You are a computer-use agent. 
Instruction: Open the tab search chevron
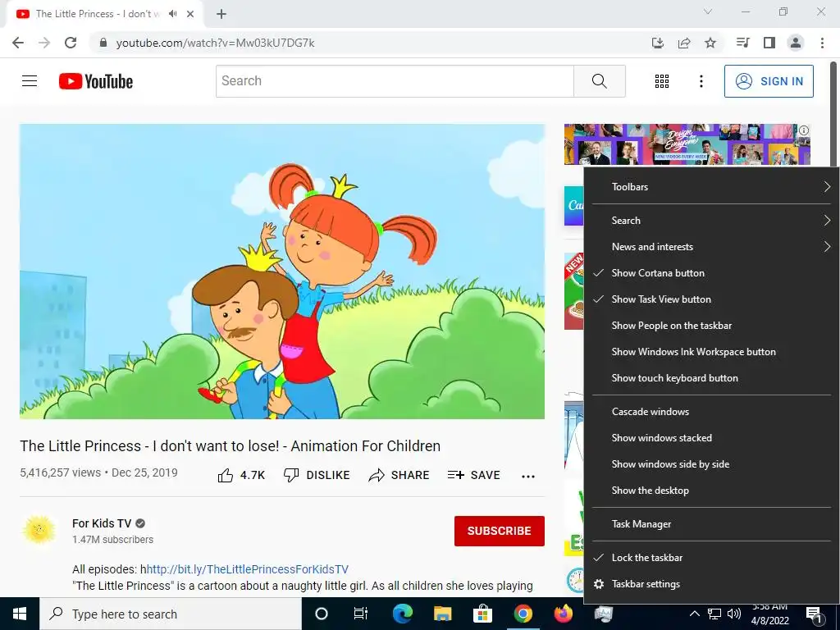(708, 11)
